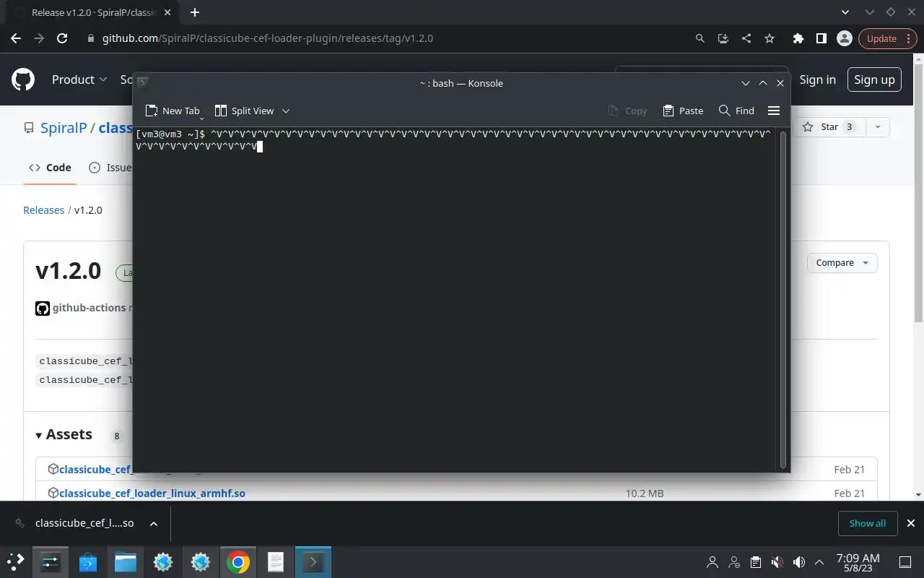Viewport: 924px width, 578px height.
Task: Open System Settings from taskbar
Action: (51, 561)
